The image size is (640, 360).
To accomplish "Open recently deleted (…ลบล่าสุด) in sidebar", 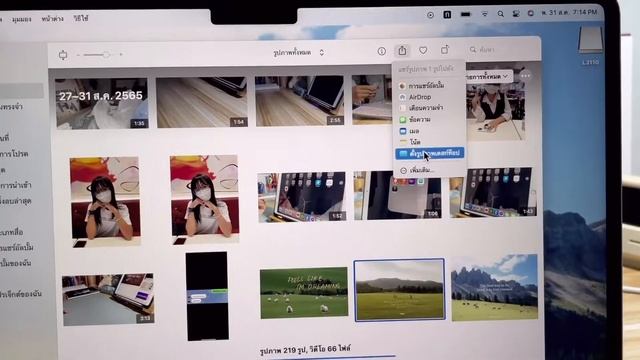I will tap(16, 201).
